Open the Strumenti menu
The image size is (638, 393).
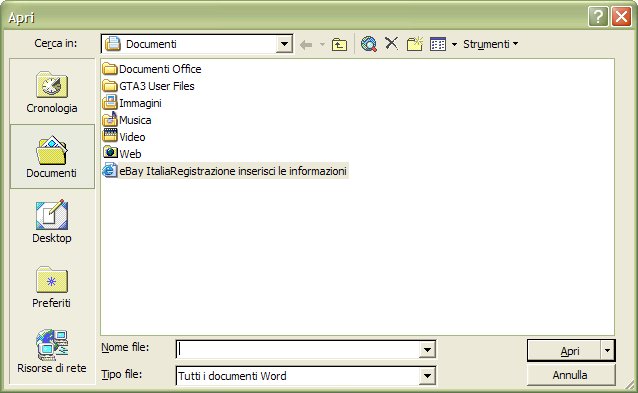pos(490,44)
